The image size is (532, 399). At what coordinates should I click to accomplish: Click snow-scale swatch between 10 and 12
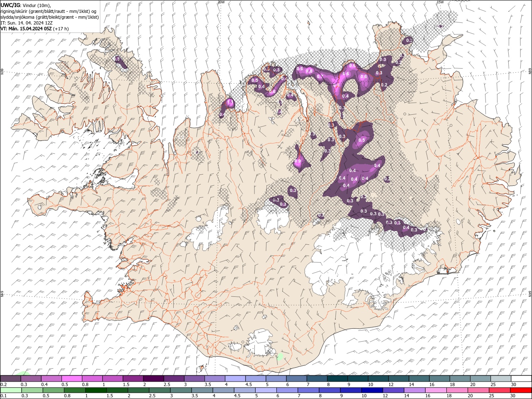(378, 379)
